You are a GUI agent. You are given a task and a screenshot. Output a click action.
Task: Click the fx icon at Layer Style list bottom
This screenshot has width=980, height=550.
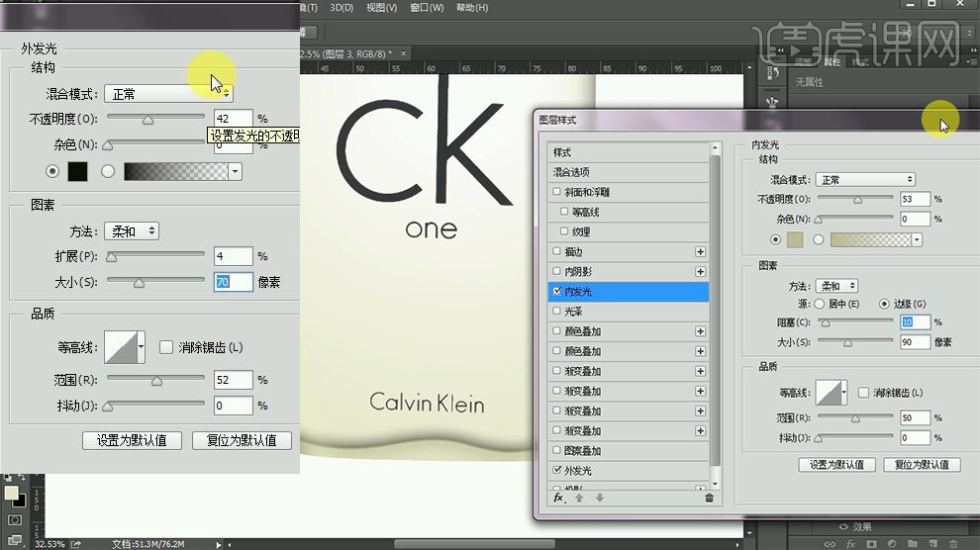tap(558, 498)
